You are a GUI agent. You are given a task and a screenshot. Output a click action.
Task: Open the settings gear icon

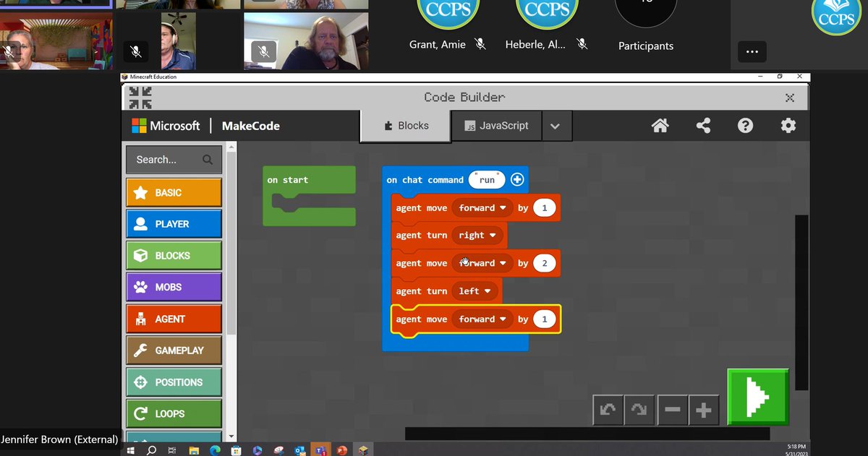point(788,126)
